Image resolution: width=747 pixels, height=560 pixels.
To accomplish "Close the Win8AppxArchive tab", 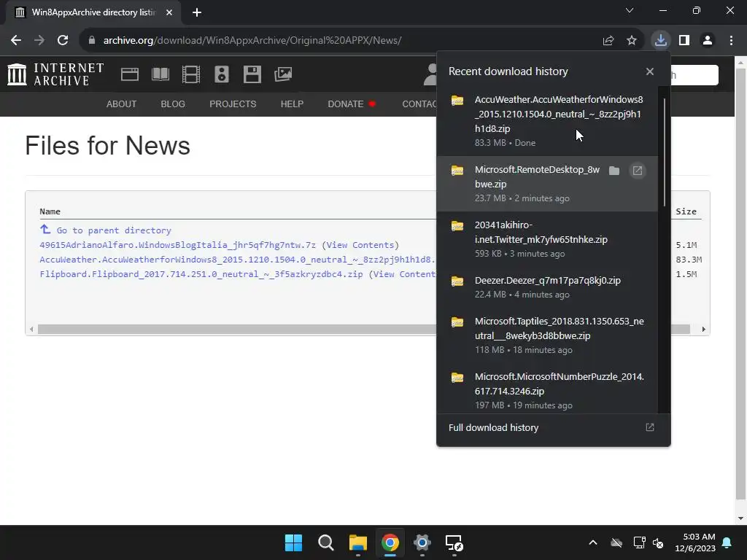I will point(169,12).
